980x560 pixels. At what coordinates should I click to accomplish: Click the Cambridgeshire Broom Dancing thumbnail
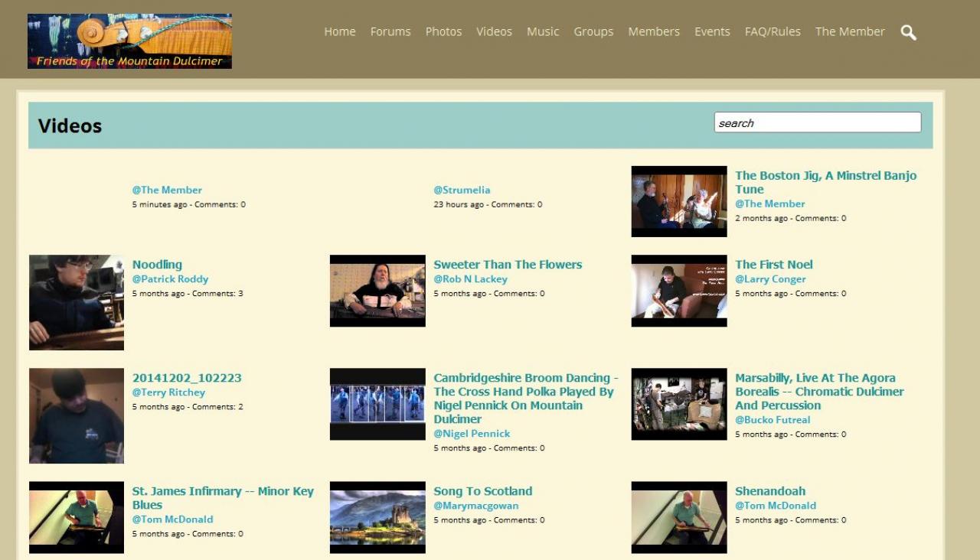coord(377,404)
